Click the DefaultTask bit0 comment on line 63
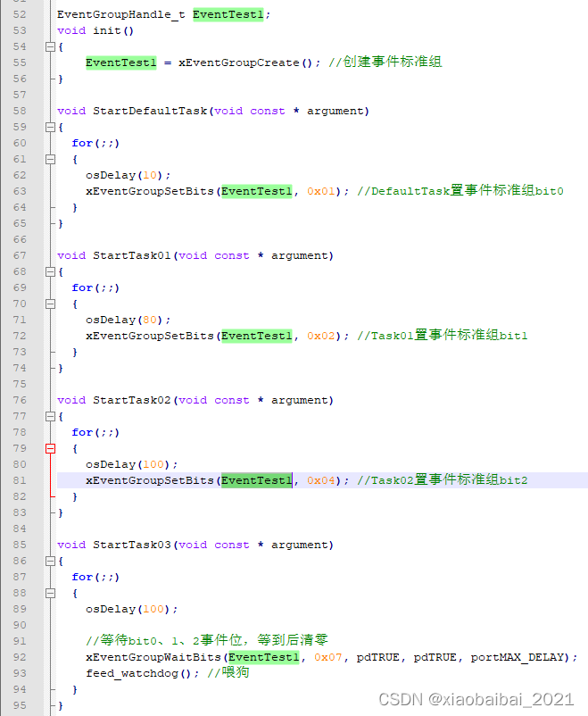The width and height of the screenshot is (588, 716). [460, 191]
